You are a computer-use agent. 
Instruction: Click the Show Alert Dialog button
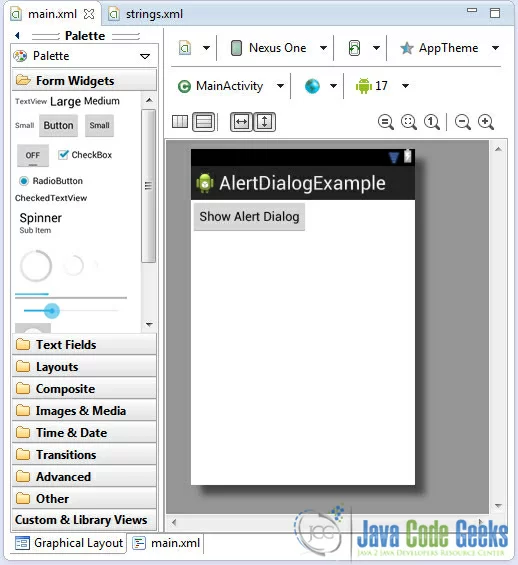coord(249,217)
